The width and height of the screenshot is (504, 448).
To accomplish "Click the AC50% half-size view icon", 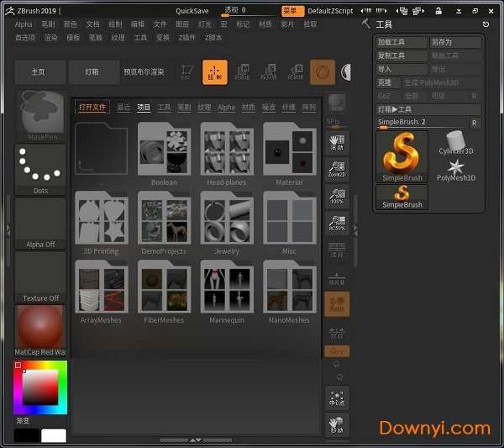I will [x=337, y=224].
